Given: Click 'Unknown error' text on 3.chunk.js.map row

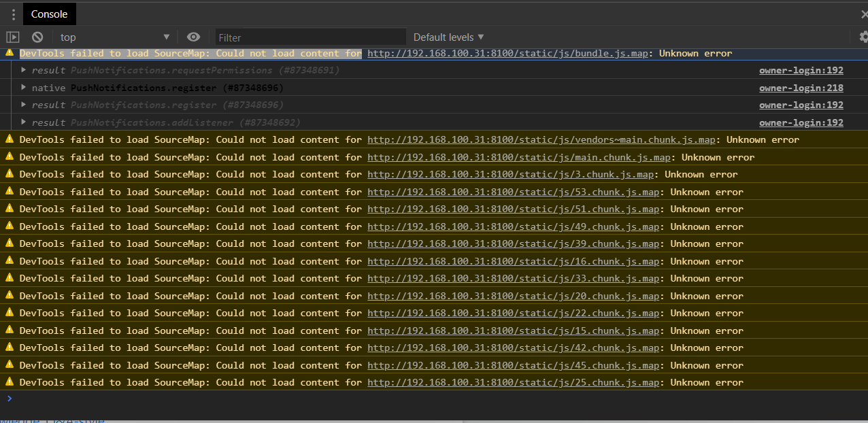Looking at the screenshot, I should click(701, 174).
